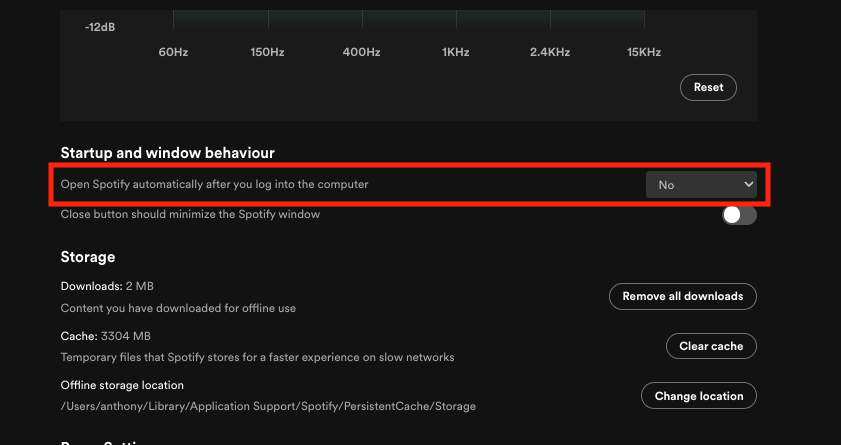Click the 15KHz equalizer label
Image resolution: width=841 pixels, height=445 pixels.
coord(644,52)
